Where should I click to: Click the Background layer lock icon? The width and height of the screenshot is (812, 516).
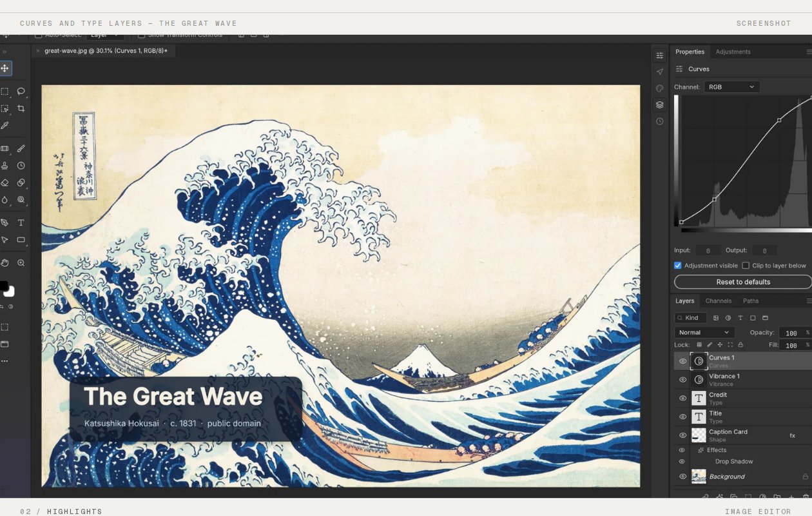click(x=805, y=477)
